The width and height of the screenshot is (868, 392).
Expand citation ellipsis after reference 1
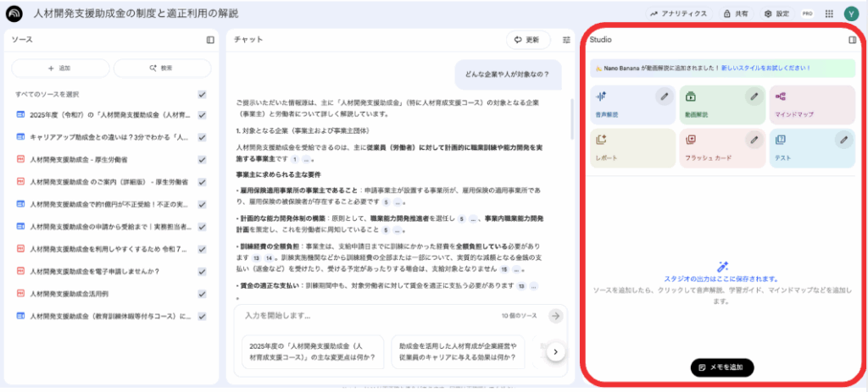[309, 158]
